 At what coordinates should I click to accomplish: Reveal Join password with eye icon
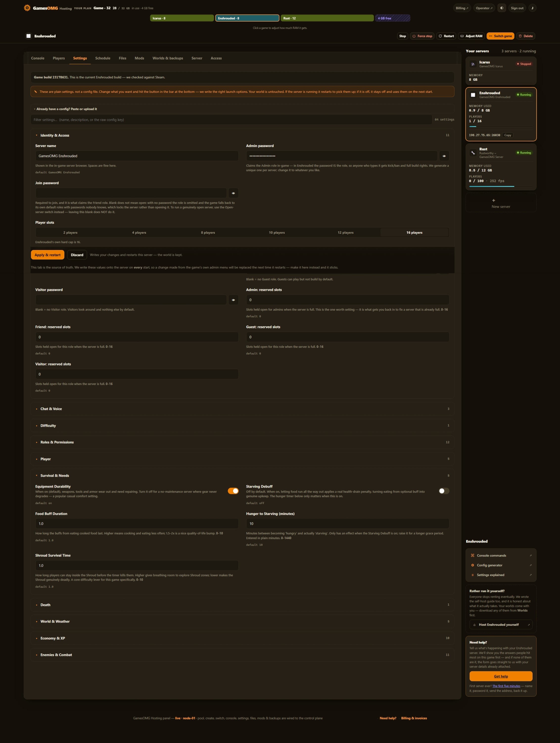(233, 193)
